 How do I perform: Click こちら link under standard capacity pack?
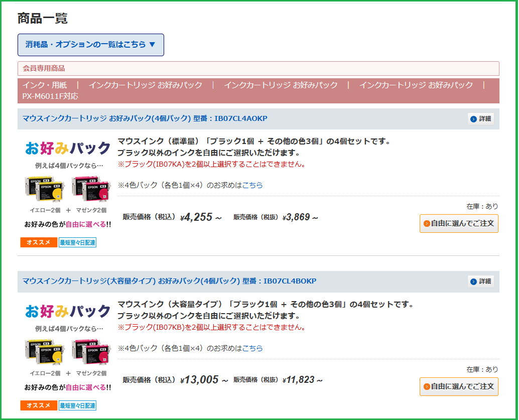252,185
